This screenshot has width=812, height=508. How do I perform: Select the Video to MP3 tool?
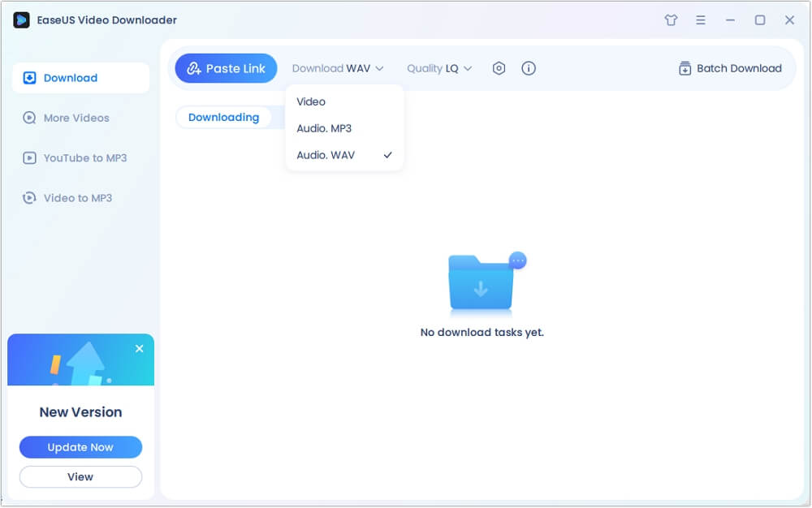[x=77, y=197]
